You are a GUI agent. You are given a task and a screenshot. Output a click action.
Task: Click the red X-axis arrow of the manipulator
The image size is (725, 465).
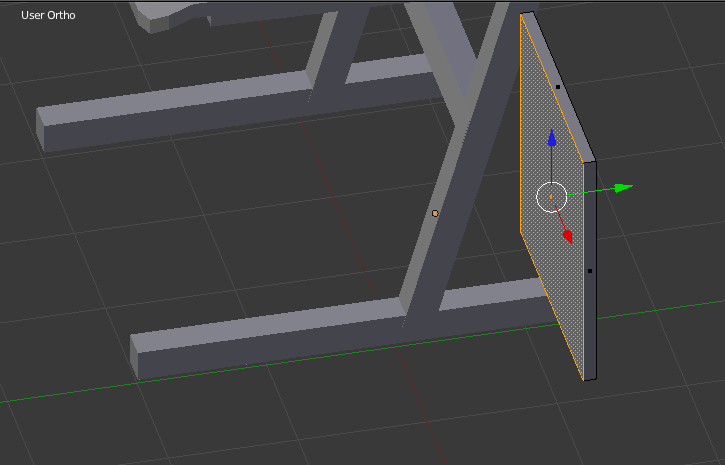568,236
